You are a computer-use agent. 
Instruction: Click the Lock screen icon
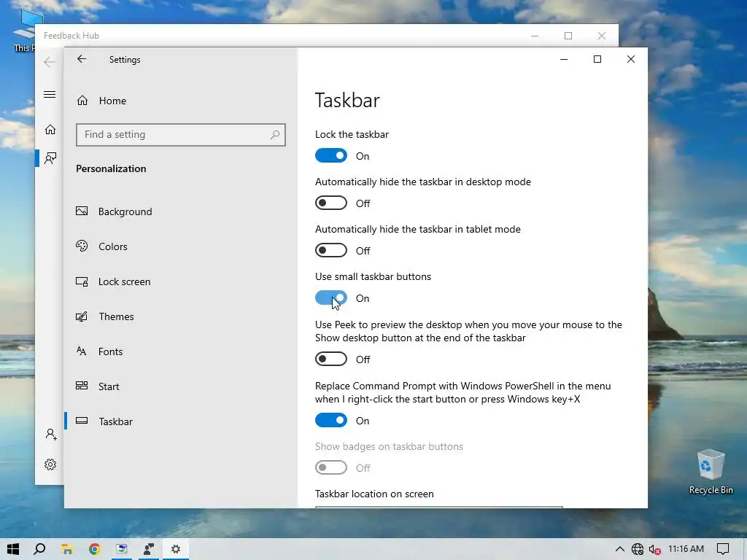[82, 281]
